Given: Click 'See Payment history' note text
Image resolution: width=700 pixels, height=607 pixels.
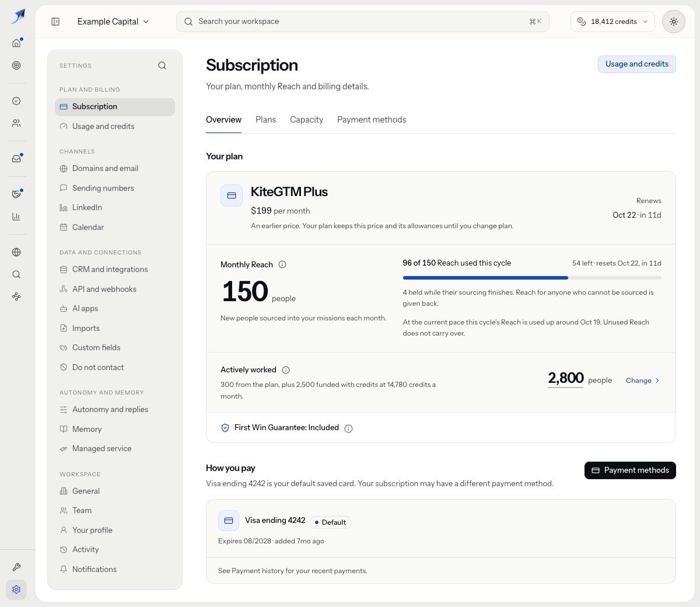Looking at the screenshot, I should pos(293,571).
